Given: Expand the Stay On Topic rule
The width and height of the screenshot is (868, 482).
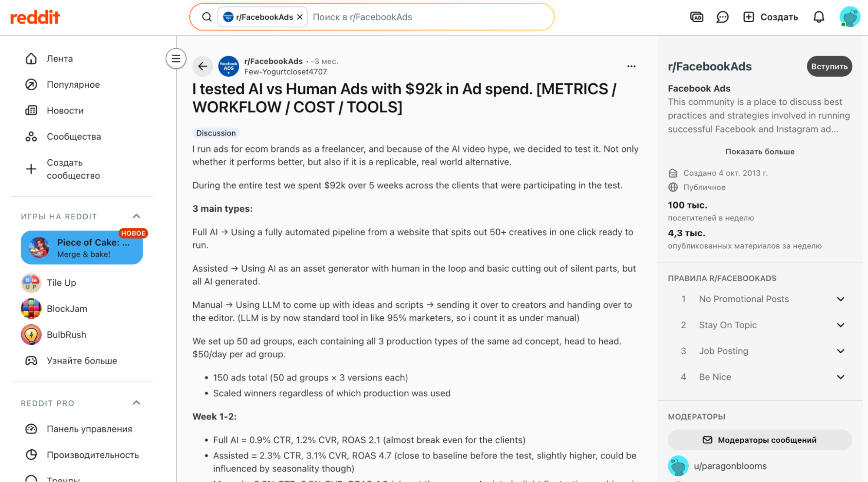Looking at the screenshot, I should click(760, 325).
